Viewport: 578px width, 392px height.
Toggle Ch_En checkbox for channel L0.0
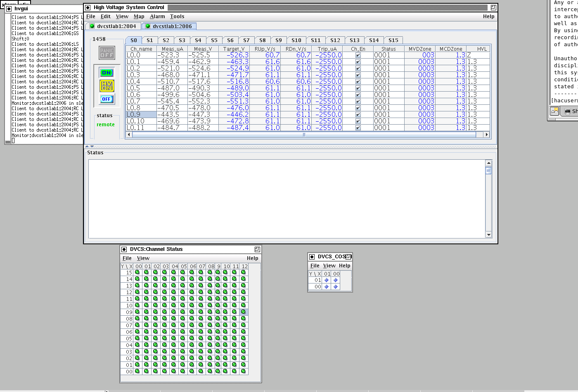(358, 55)
